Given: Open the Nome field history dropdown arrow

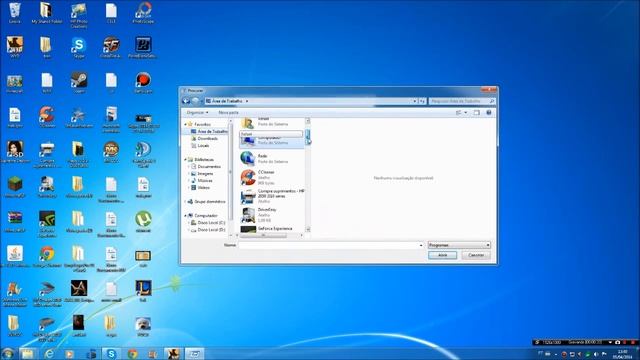Looking at the screenshot, I should (x=421, y=245).
